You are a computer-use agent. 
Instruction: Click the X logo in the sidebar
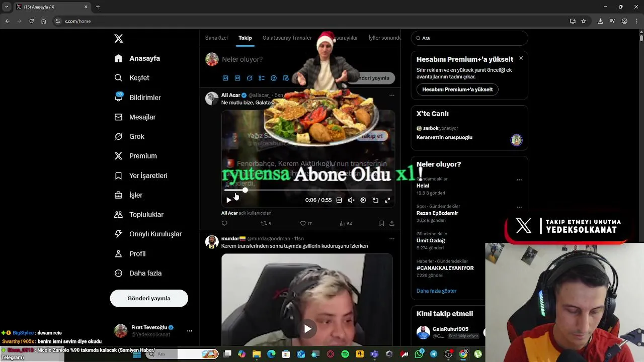tap(119, 39)
